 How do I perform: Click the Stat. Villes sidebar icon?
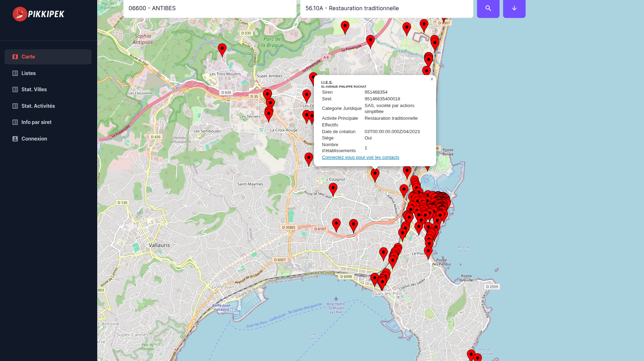(x=15, y=89)
